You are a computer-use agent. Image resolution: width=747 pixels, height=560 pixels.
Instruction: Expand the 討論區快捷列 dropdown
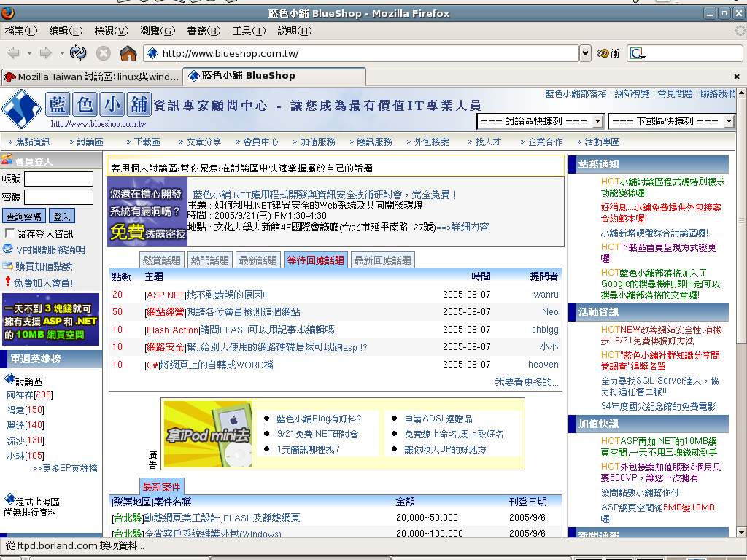[597, 121]
